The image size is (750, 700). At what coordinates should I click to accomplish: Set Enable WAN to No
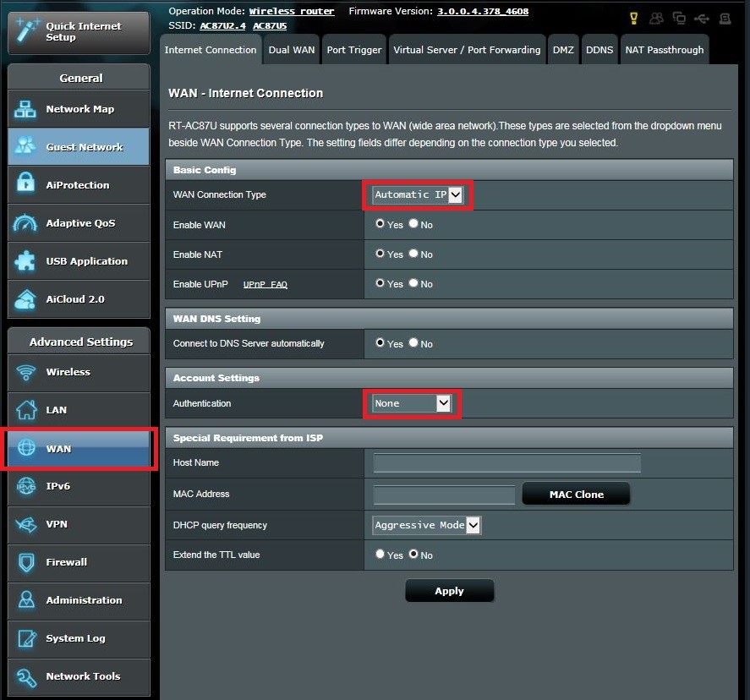(x=413, y=224)
